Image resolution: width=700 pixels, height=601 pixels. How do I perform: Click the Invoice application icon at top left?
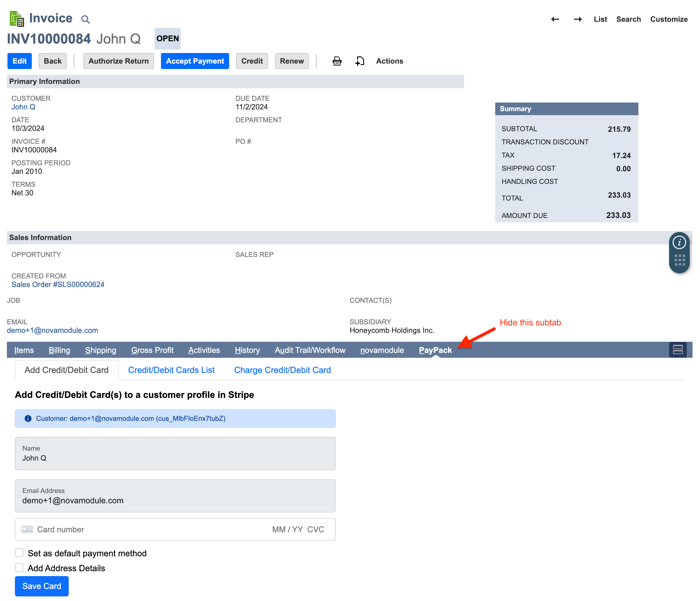pos(16,18)
